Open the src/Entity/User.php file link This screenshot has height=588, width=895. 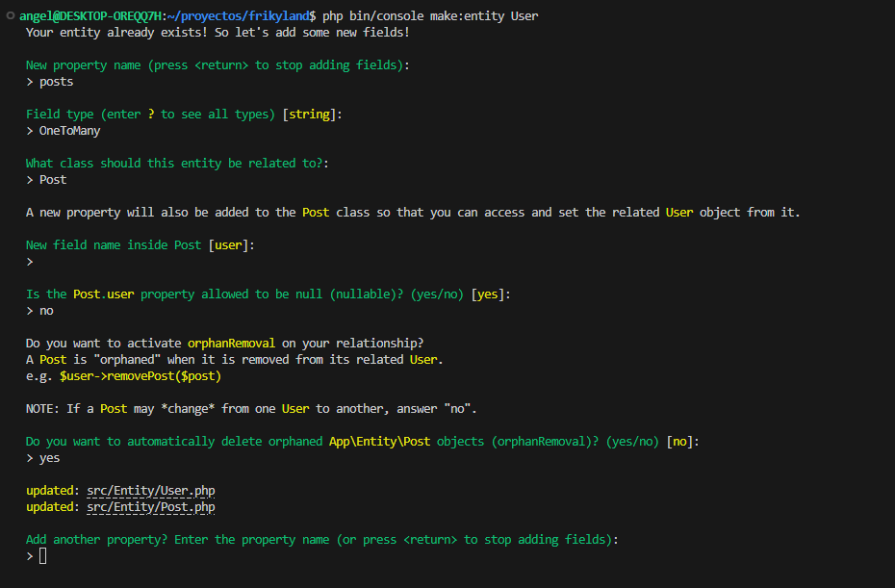(x=150, y=491)
